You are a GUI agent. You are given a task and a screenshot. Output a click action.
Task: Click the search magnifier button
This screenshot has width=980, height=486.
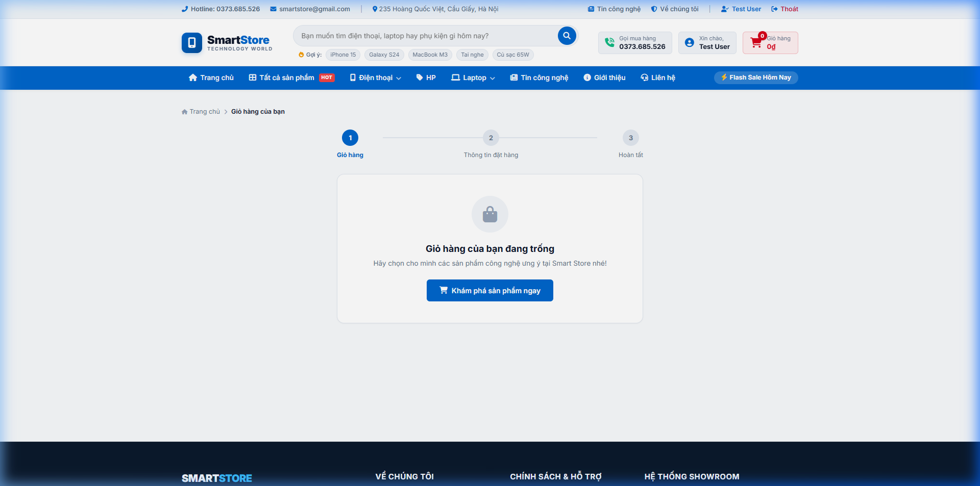click(x=567, y=36)
